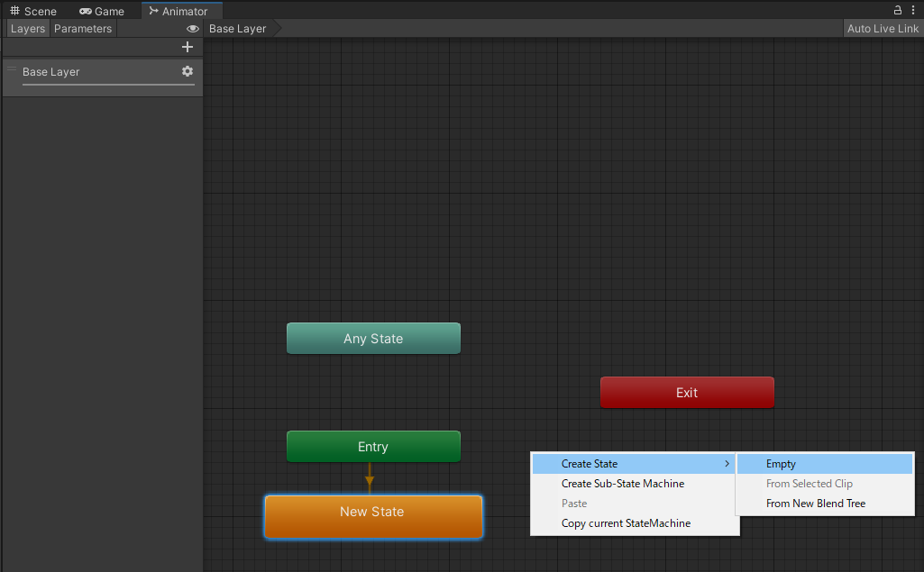
Task: Select the Layers tab
Action: pyautogui.click(x=28, y=29)
